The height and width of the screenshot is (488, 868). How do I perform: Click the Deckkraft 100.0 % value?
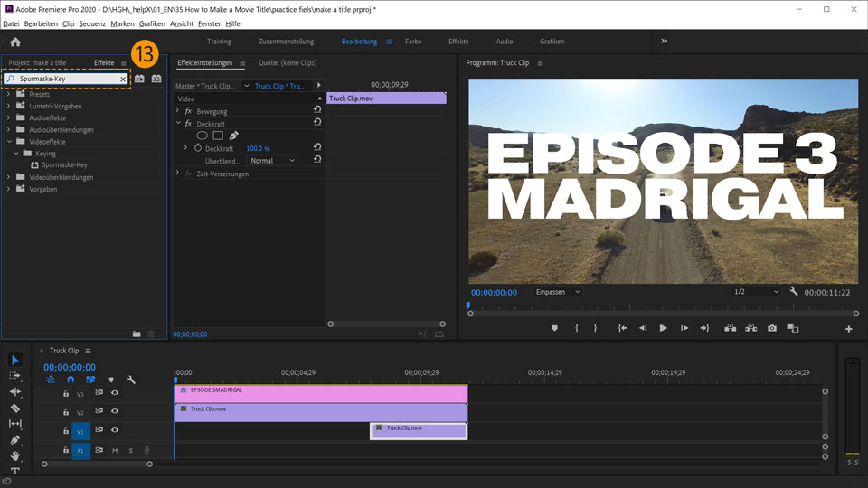tap(259, 148)
